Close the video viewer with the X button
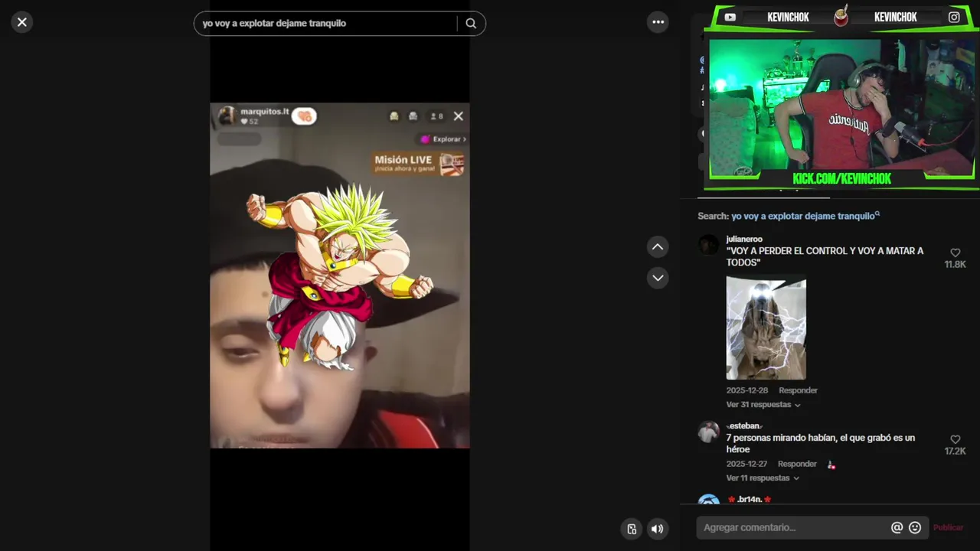Image resolution: width=980 pixels, height=551 pixels. (22, 22)
